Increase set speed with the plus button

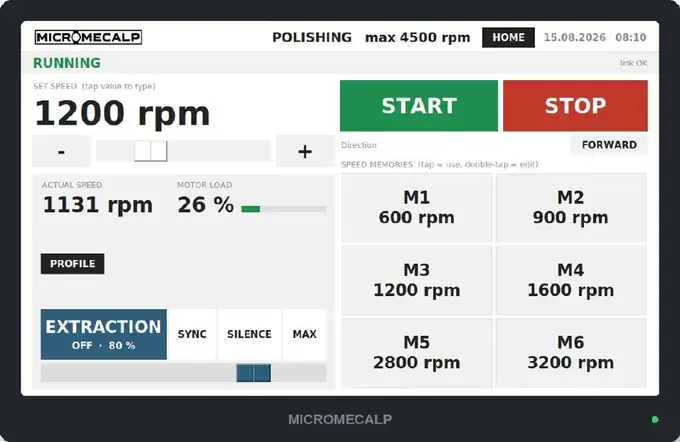coord(305,151)
